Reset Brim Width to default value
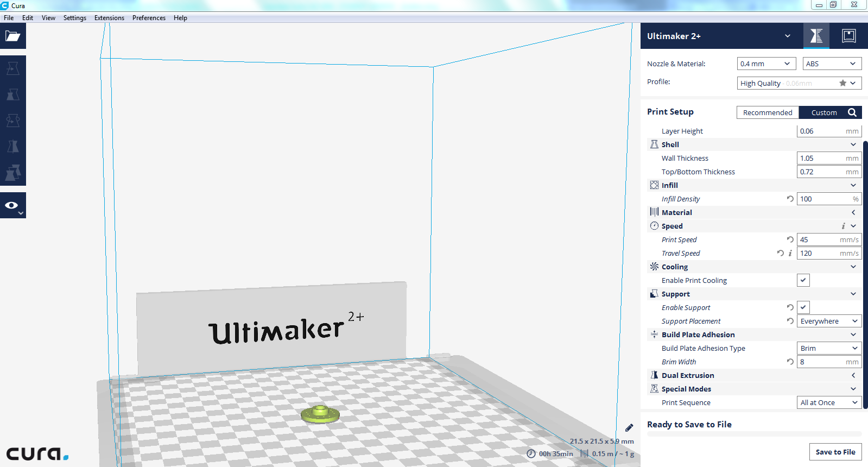This screenshot has height=467, width=868. (x=790, y=362)
